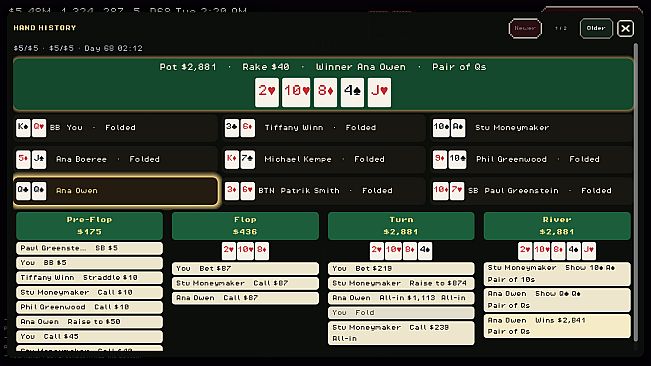Click Patrik Smith's 6 of hearts card
Viewport: 651px width, 366px height.
pyautogui.click(x=247, y=190)
